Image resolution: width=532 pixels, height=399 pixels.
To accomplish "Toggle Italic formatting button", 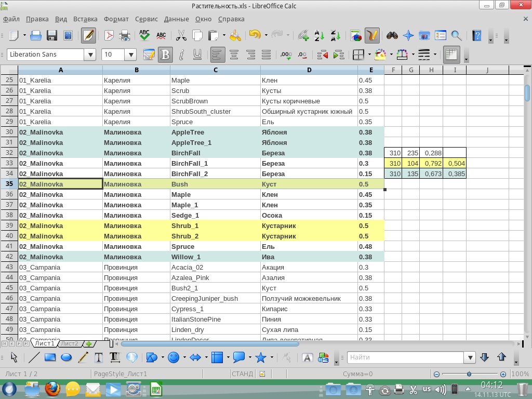I will (181, 55).
